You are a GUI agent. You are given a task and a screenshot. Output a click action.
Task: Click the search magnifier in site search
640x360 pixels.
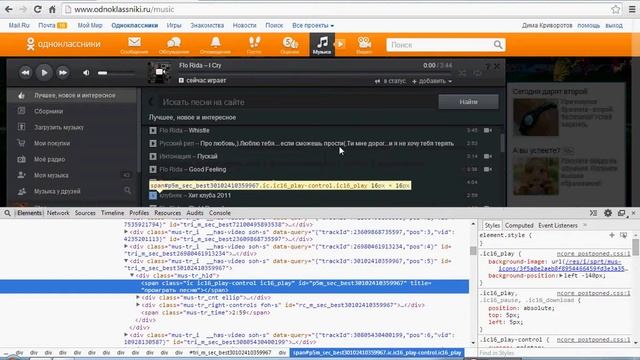498,44
